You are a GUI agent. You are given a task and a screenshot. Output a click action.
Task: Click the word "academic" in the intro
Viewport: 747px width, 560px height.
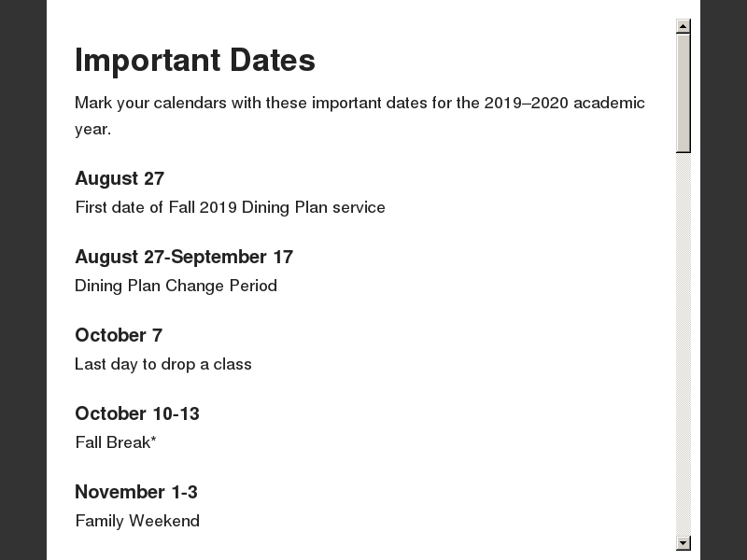(609, 103)
